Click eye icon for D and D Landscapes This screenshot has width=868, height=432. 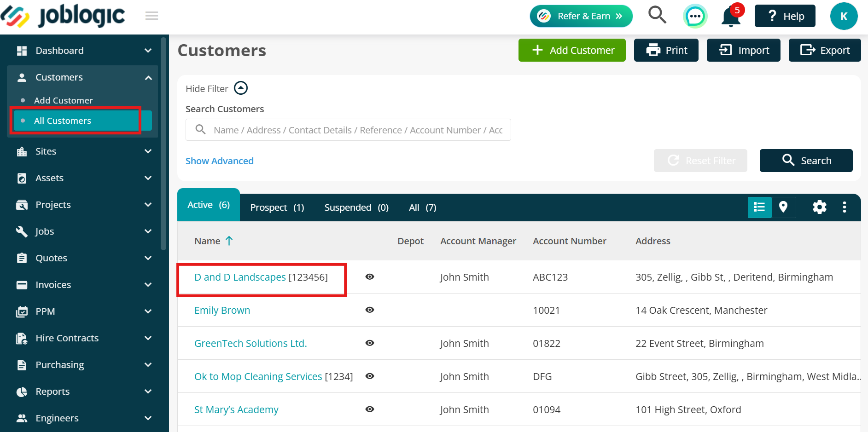(x=370, y=276)
